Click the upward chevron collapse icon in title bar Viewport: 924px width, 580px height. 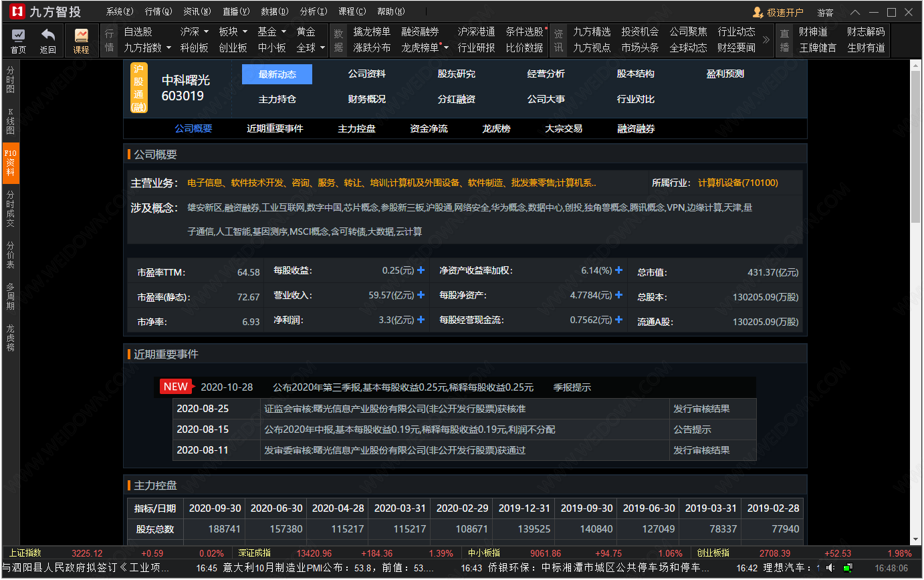(855, 12)
